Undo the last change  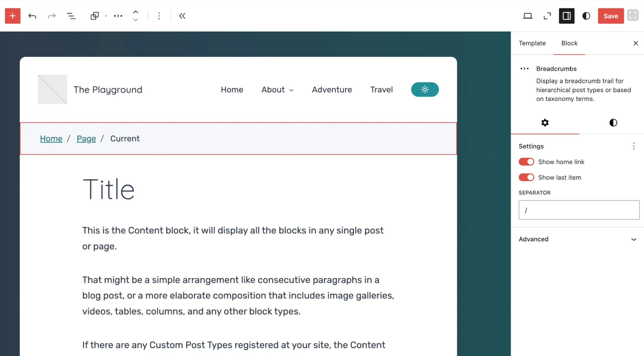(32, 16)
